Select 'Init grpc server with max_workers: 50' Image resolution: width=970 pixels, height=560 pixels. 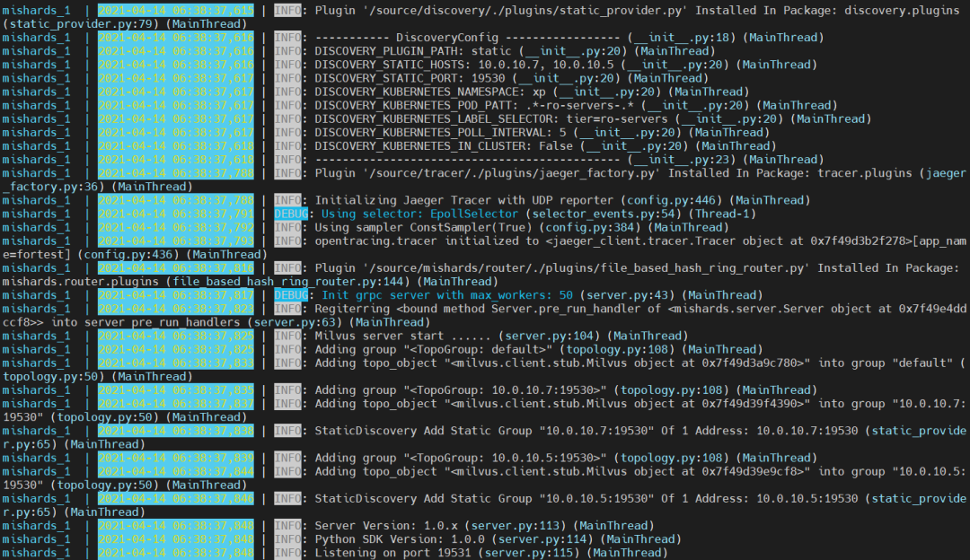click(447, 296)
